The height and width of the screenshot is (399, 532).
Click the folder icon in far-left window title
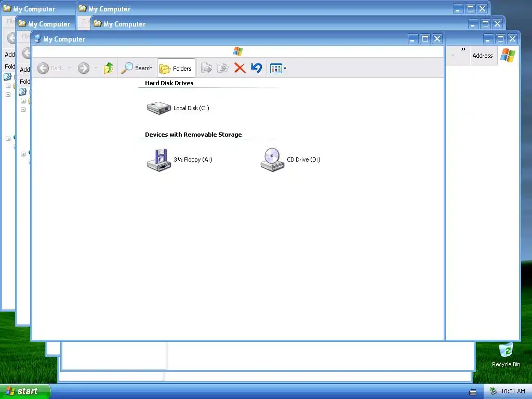pyautogui.click(x=7, y=8)
